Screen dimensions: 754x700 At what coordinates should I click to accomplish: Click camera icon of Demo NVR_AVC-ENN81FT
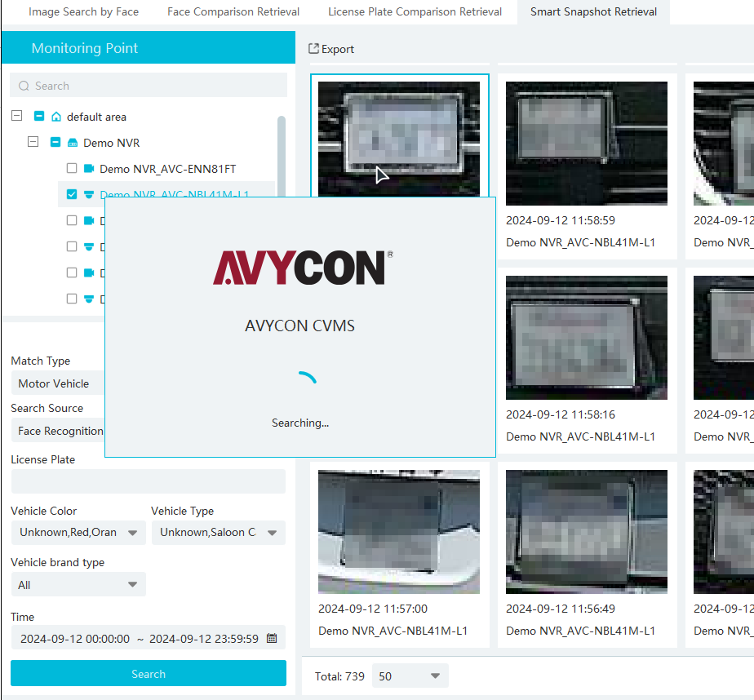click(89, 168)
